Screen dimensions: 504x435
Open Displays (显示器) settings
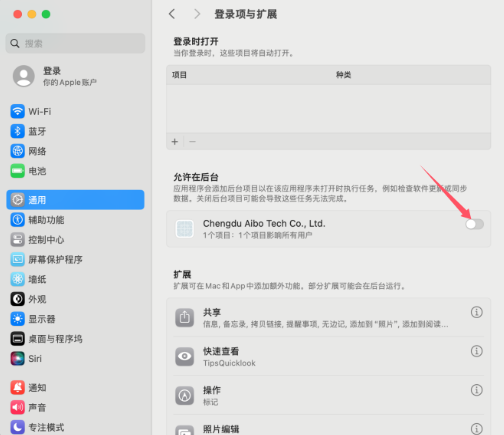click(75, 319)
